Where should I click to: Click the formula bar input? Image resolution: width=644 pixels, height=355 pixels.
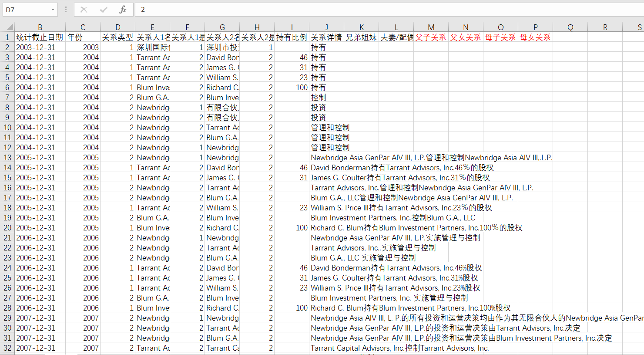pyautogui.click(x=389, y=10)
